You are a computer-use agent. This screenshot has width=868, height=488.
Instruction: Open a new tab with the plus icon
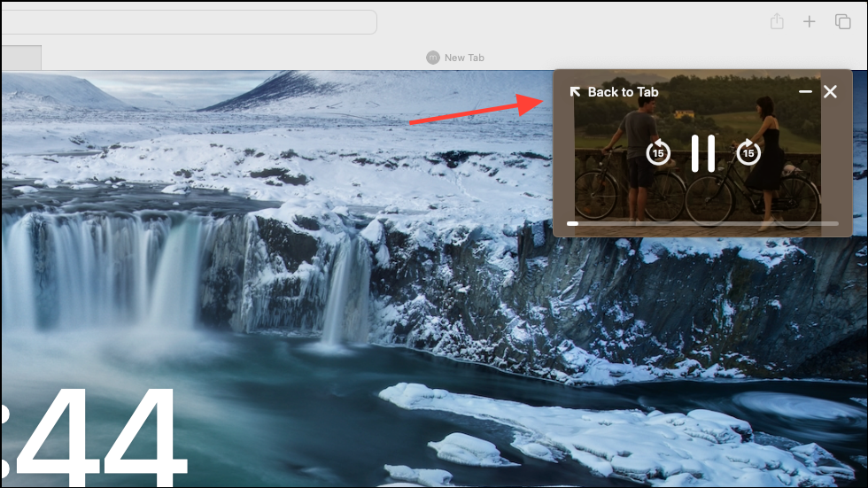(x=810, y=21)
